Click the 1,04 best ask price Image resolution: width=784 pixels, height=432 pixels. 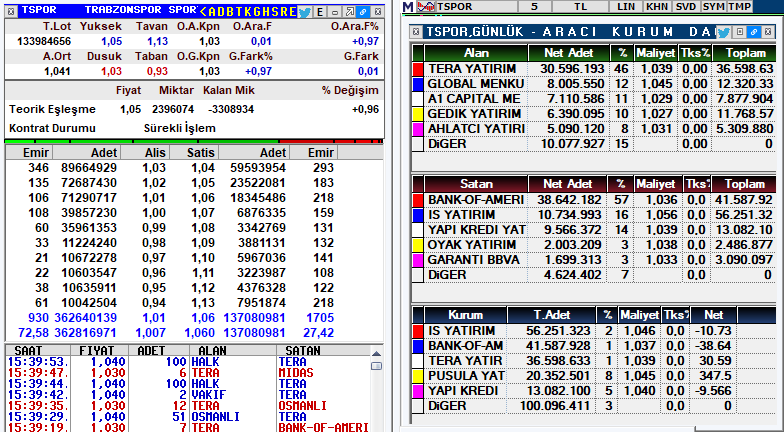point(203,168)
